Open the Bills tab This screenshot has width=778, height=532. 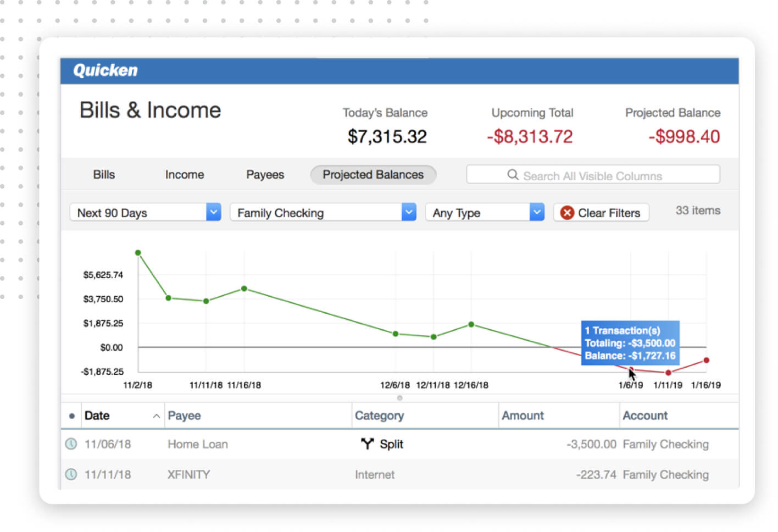tap(104, 175)
